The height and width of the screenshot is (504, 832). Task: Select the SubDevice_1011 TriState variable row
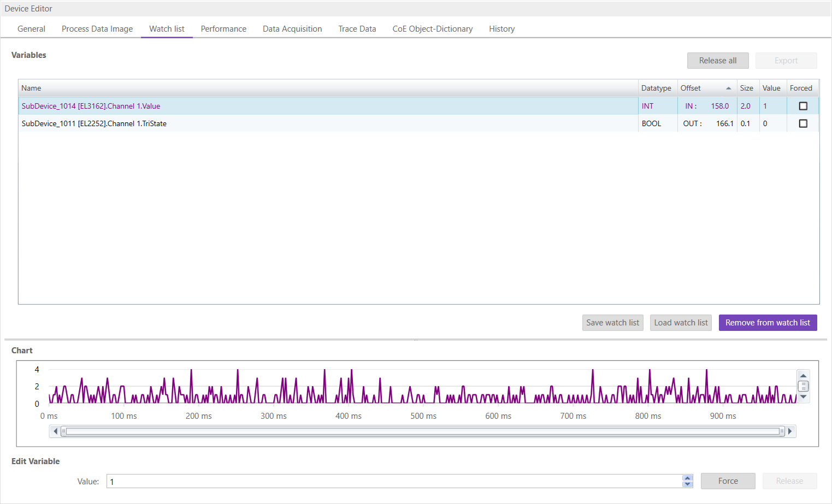(328, 123)
